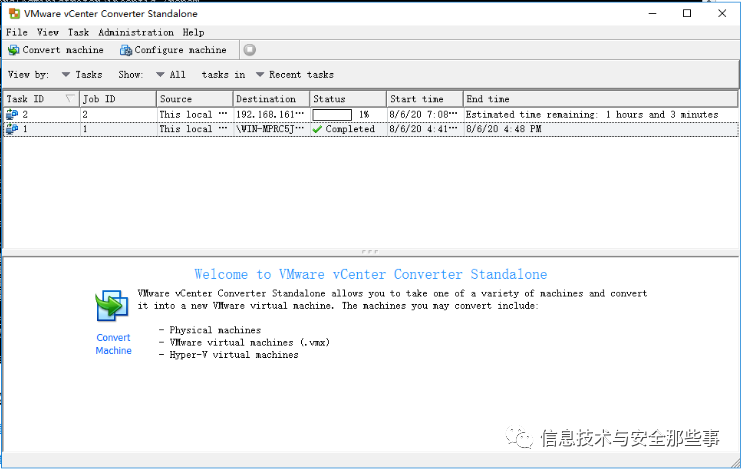Click This local source in row 1
Viewport: 743px width, 470px height.
tap(193, 129)
